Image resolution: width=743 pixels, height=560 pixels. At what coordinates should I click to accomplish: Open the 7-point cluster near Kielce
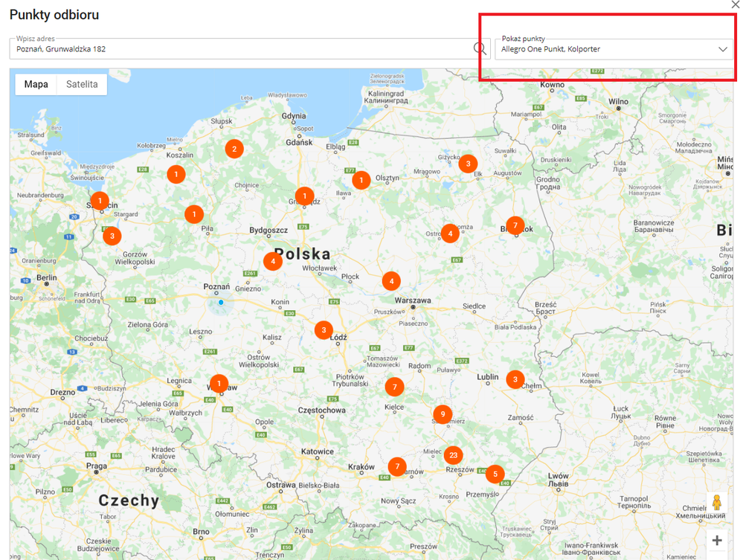[394, 387]
